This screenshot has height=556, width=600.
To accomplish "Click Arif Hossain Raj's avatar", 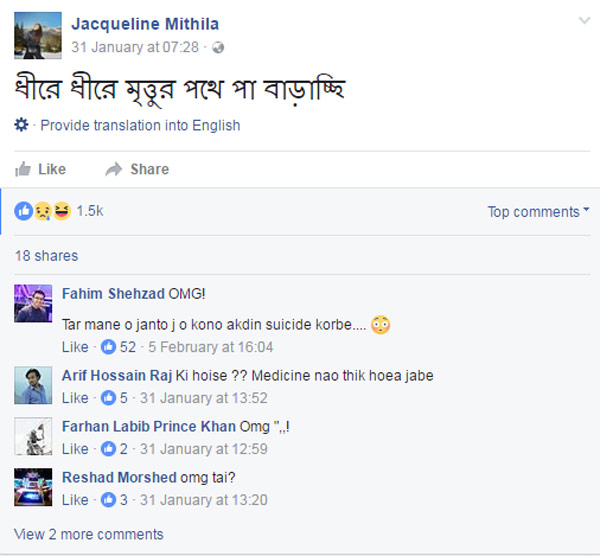I will (x=33, y=385).
